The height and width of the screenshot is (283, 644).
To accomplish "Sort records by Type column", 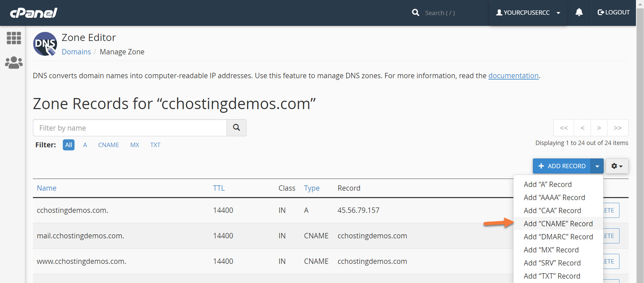I will point(312,188).
